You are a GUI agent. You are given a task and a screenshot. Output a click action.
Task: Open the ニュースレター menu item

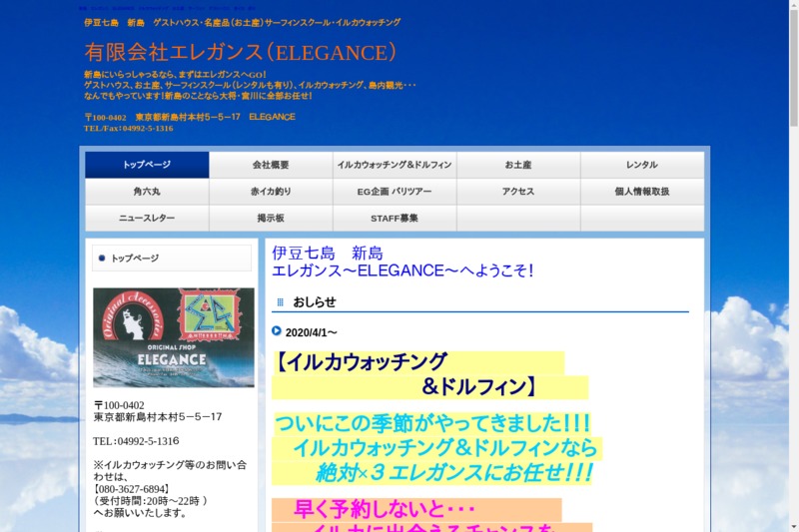tap(147, 219)
